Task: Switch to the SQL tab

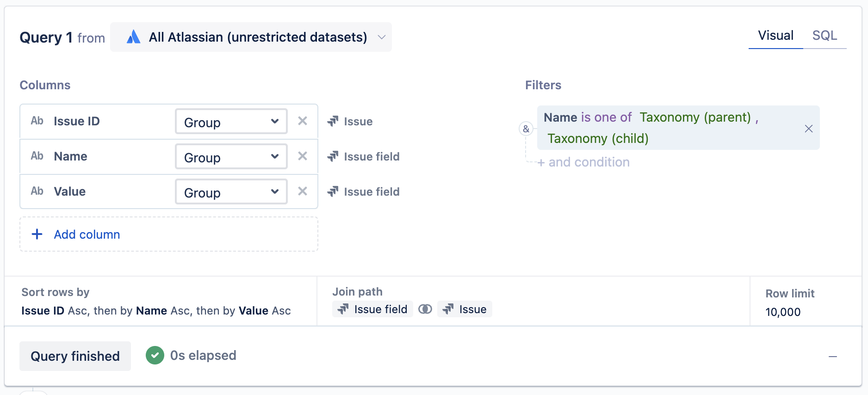Action: (x=825, y=36)
